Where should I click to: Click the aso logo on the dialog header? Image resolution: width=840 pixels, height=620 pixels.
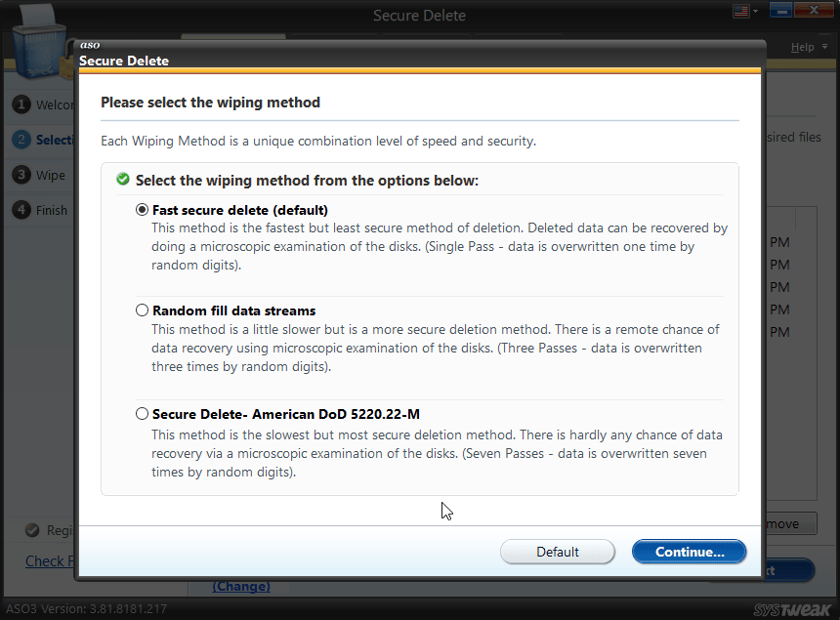[90, 45]
